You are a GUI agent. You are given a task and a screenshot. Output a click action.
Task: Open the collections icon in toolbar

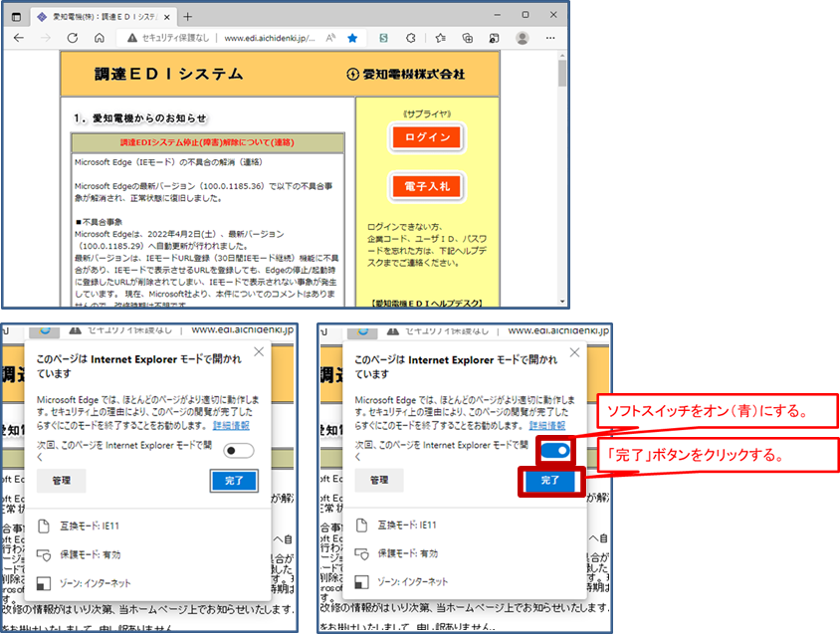pyautogui.click(x=468, y=38)
